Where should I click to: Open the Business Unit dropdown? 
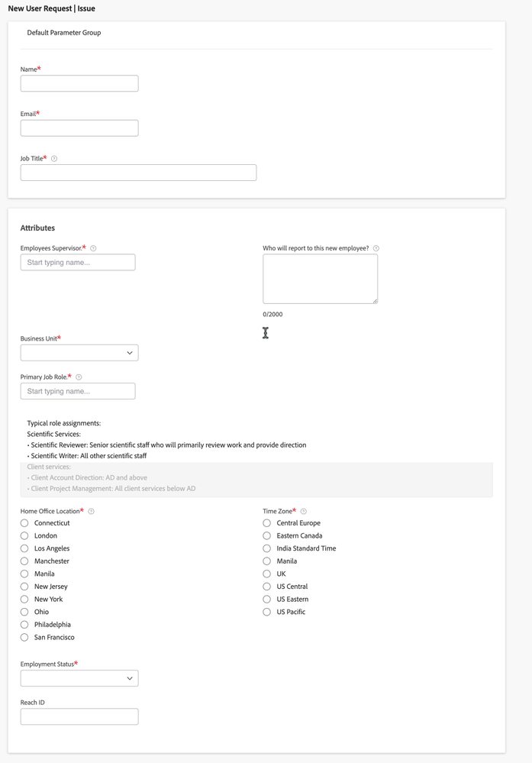click(79, 353)
